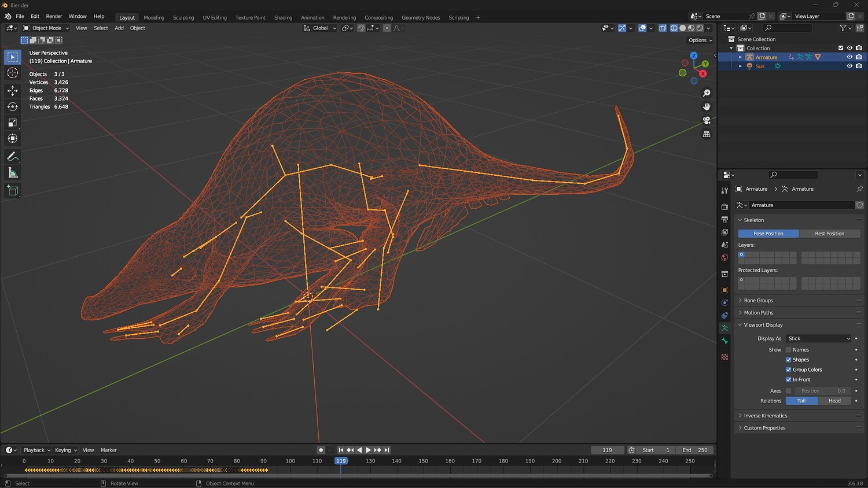Enable the Names checkbox

(x=788, y=350)
